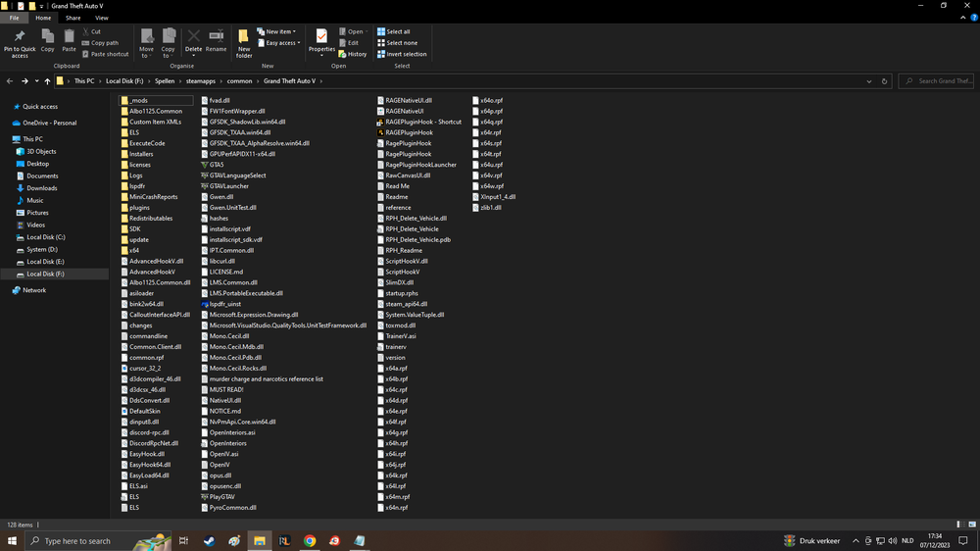The width and height of the screenshot is (980, 551).
Task: Select the _mods folder
Action: coord(156,100)
